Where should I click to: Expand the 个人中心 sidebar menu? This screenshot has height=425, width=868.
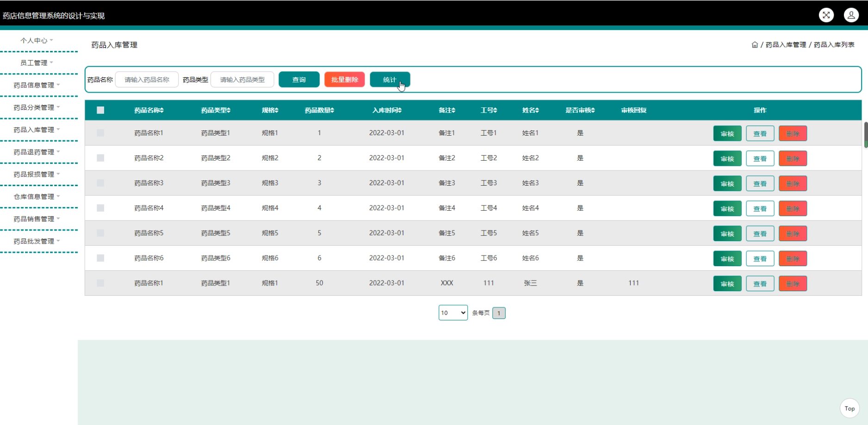37,41
